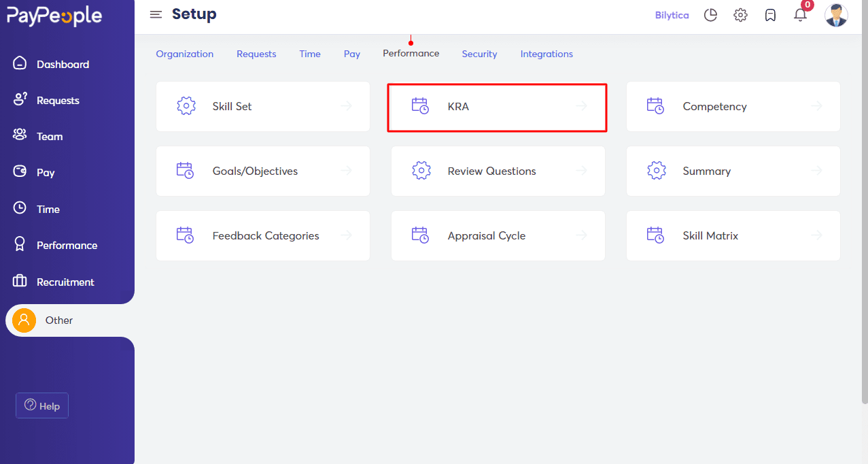Screen dimensions: 868x464
Task: Click the Review Questions label
Action: 492,171
